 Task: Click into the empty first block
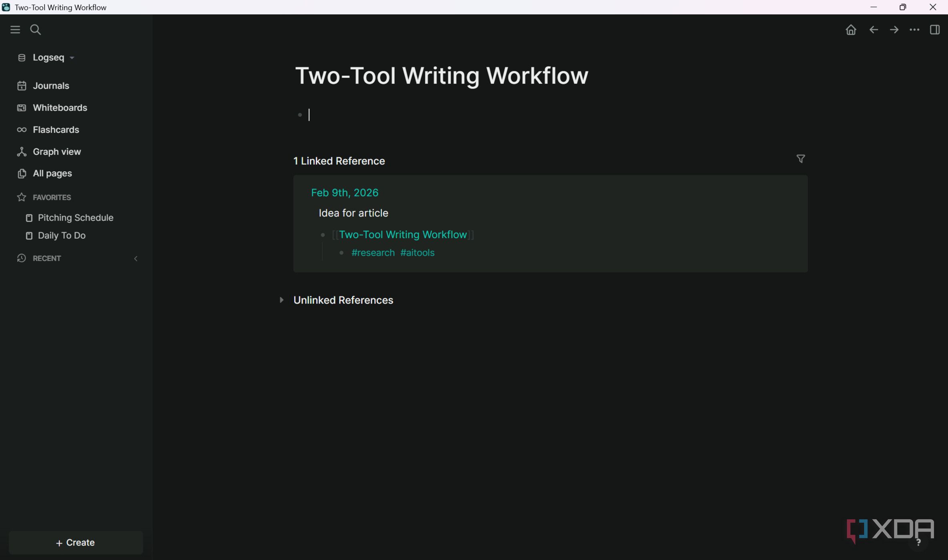pos(556,115)
